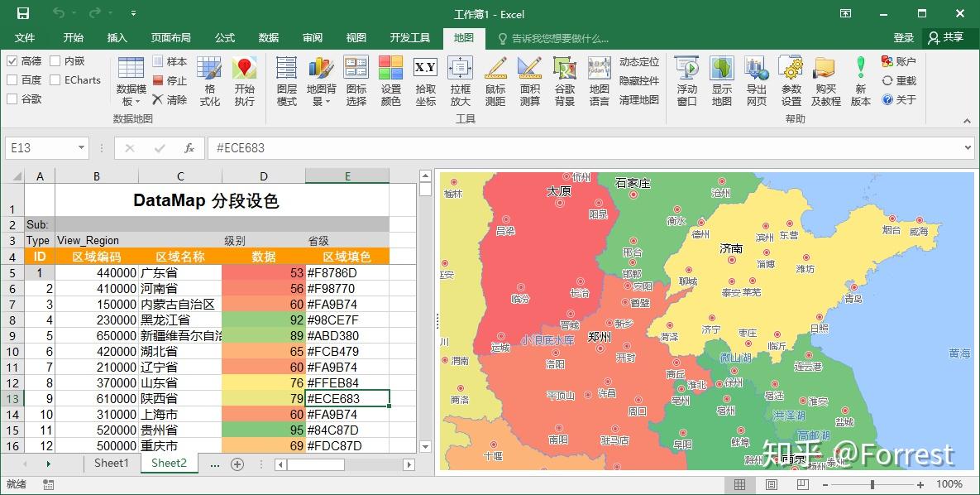Select the 拾取坐标 pick coordinates tool
Screen dimensions: 980x495
click(426, 81)
